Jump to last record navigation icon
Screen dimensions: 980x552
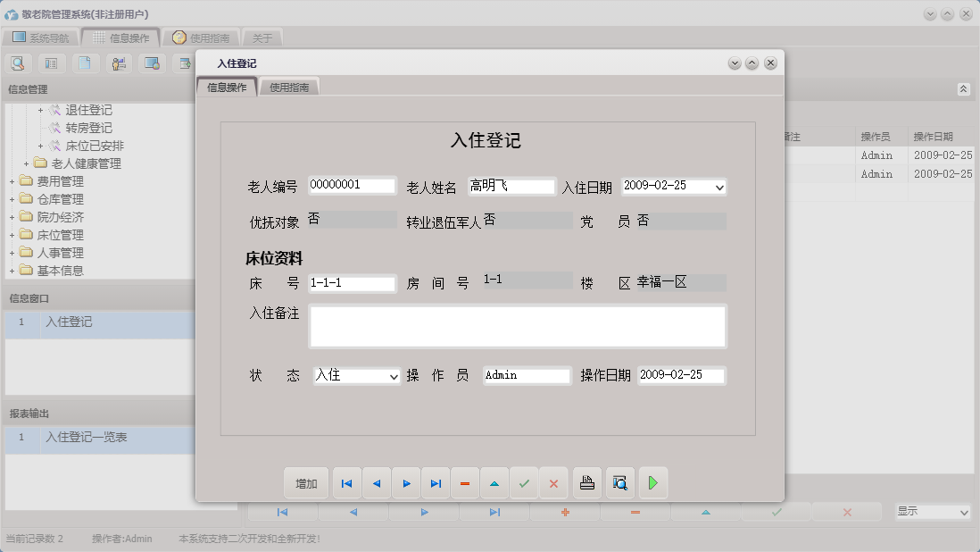[x=436, y=482]
